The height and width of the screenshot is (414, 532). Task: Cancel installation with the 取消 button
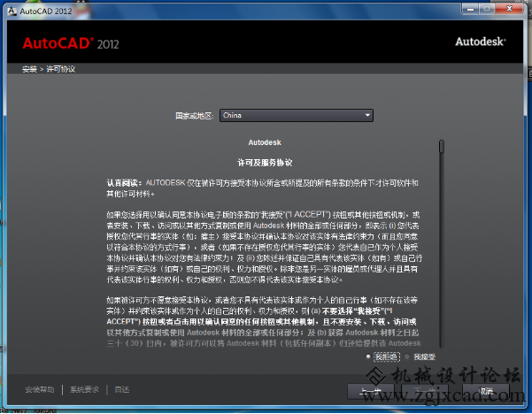486,391
